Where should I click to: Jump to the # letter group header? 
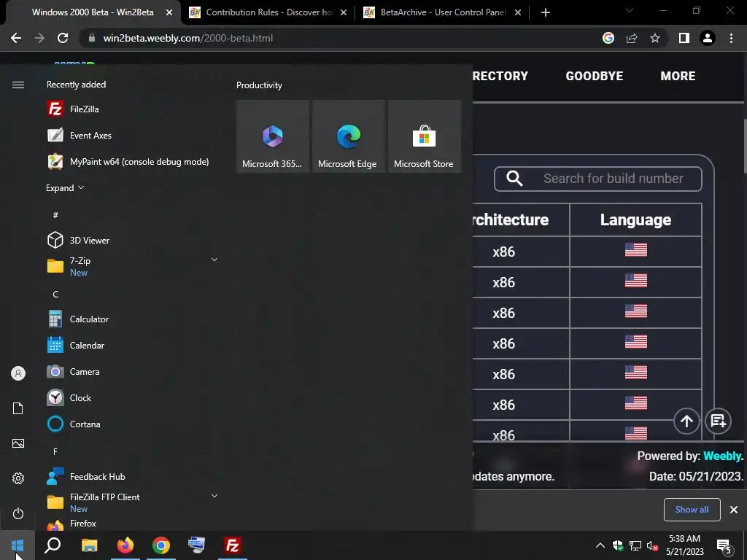click(55, 215)
